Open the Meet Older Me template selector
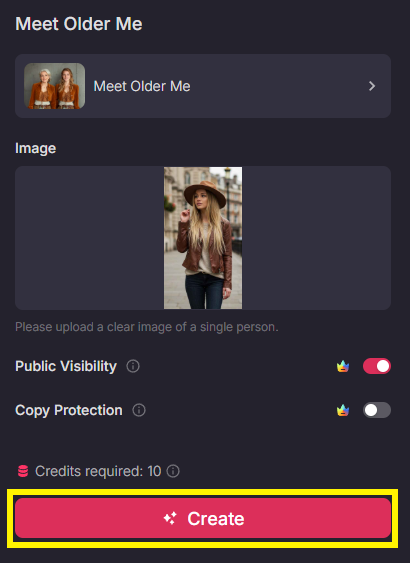The image size is (410, 563). [203, 86]
